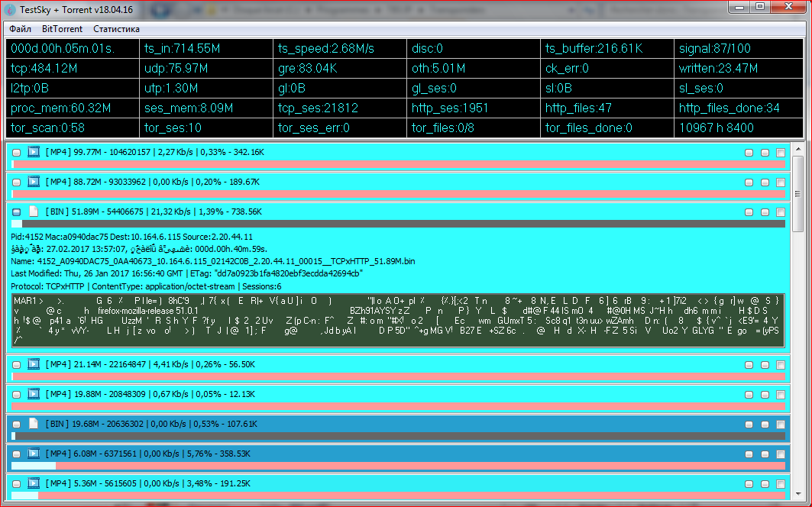
Task: Click the file icon of the 51.89M BIN entry
Action: coord(34,211)
